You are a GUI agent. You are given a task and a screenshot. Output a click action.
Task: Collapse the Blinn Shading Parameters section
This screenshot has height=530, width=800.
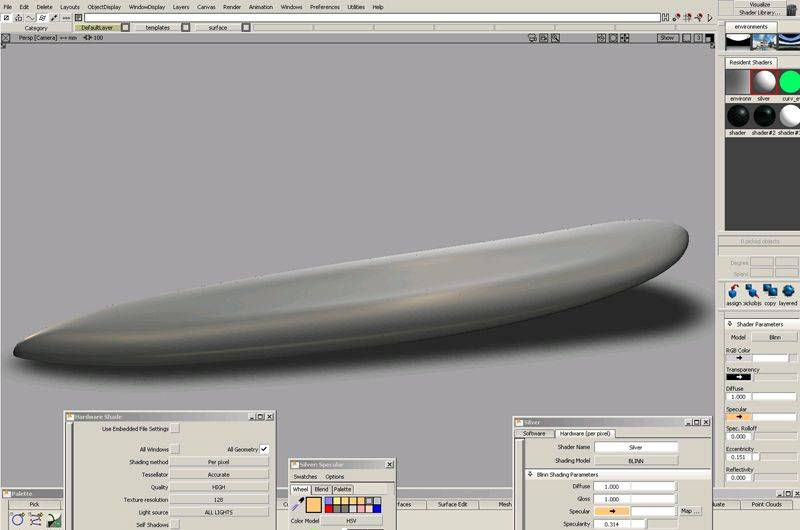[x=530, y=474]
